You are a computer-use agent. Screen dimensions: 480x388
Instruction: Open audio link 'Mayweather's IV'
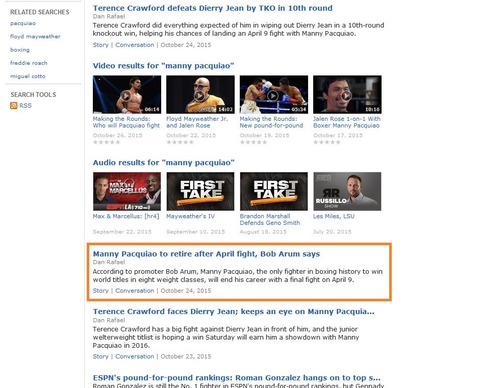coord(191,216)
